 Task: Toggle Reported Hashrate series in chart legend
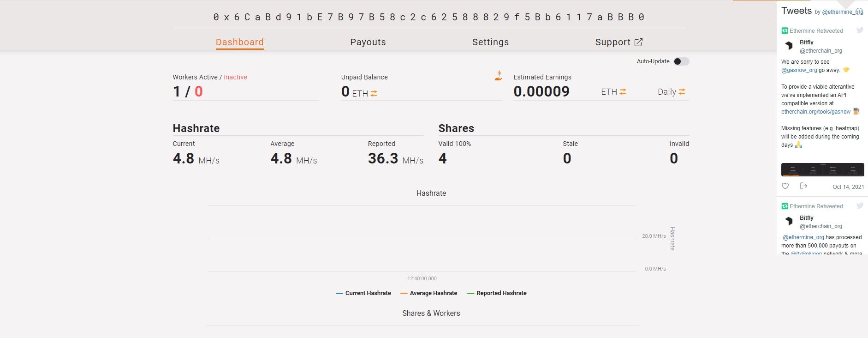click(497, 293)
